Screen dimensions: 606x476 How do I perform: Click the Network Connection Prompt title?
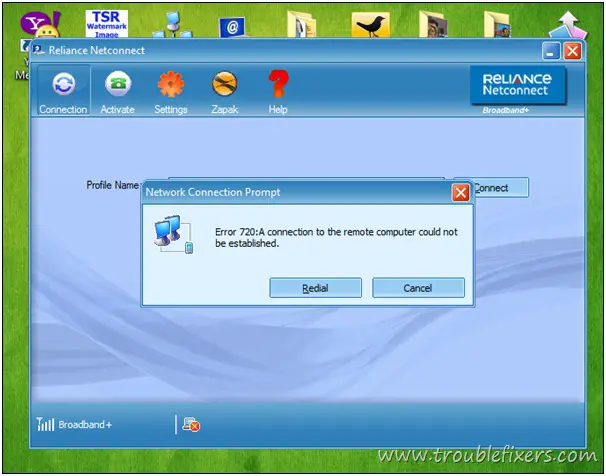(213, 192)
